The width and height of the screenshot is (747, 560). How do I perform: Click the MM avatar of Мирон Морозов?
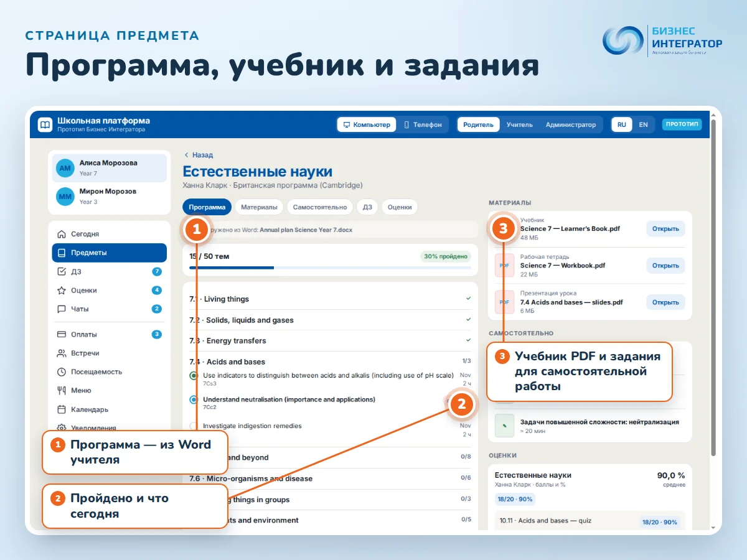point(65,197)
